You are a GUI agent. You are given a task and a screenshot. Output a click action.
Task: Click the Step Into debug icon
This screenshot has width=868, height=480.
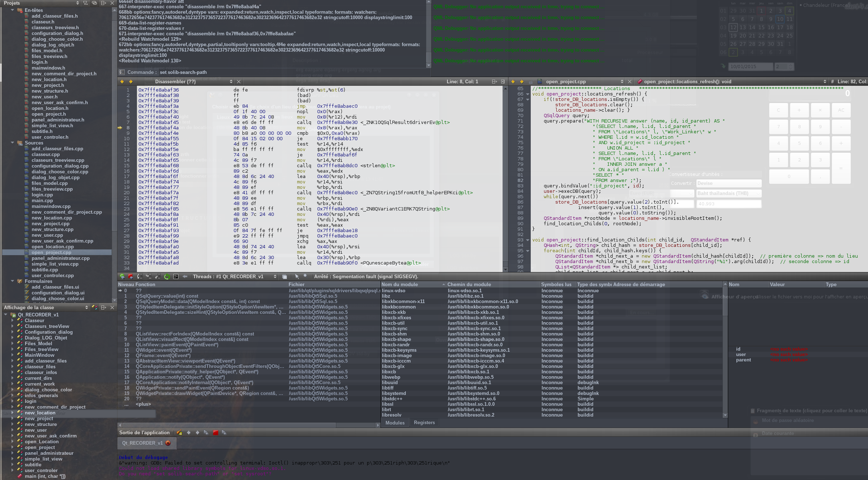click(148, 276)
